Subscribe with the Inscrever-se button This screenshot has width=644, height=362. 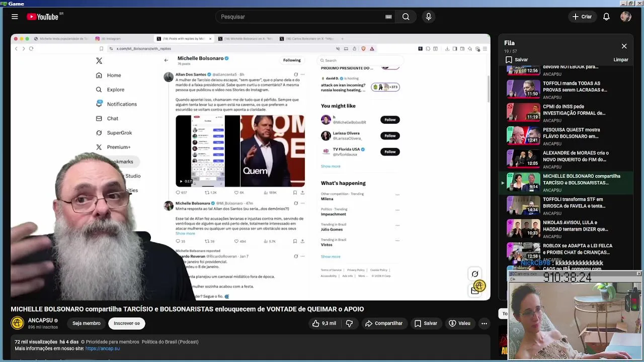[x=127, y=323]
